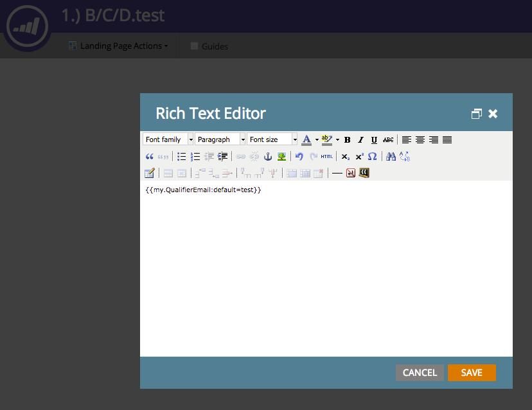Insert a horizontal rule
The width and height of the screenshot is (532, 410).
(x=337, y=173)
